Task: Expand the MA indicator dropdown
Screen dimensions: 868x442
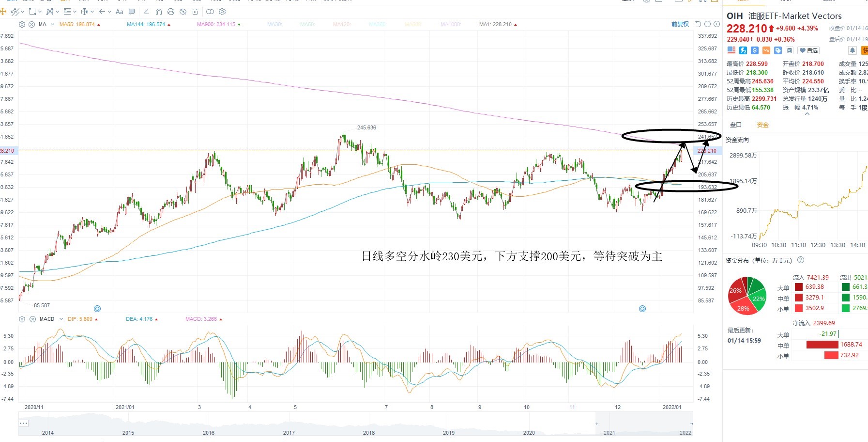Action: [x=52, y=24]
